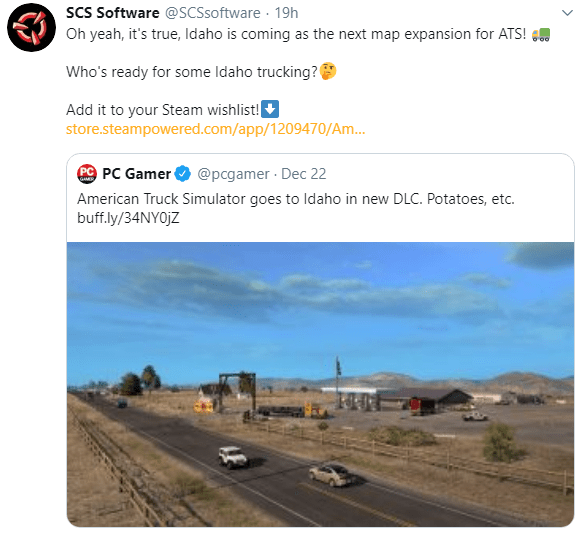This screenshot has width=581, height=535.
Task: Open the store.steampowered.com wishlist link
Action: pos(215,129)
